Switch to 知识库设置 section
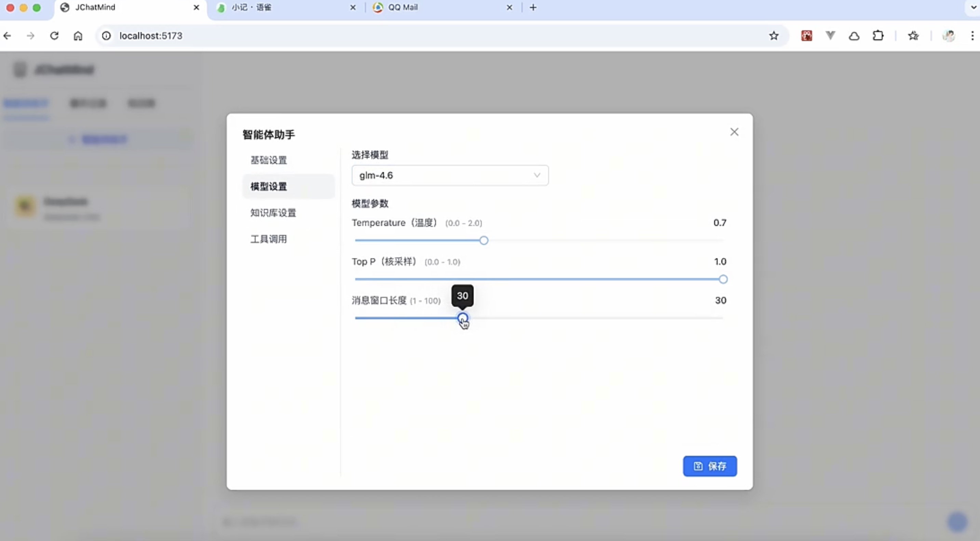 273,213
